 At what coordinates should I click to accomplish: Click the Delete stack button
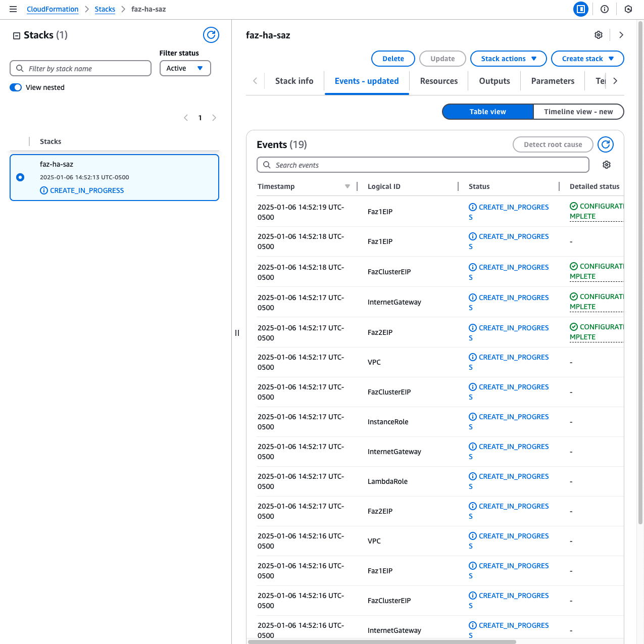click(x=393, y=59)
